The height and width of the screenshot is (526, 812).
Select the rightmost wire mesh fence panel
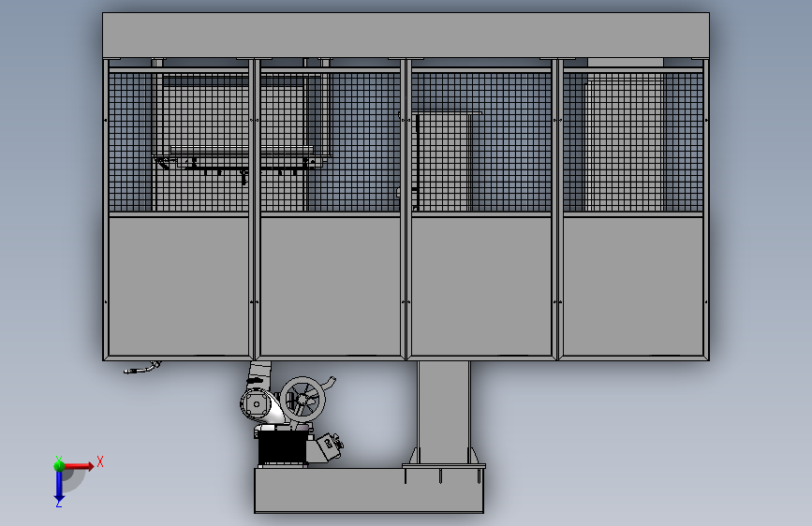[633, 142]
